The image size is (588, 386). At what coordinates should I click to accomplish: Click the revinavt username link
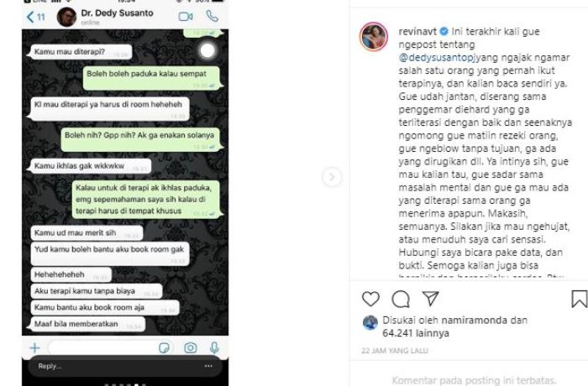coord(417,32)
